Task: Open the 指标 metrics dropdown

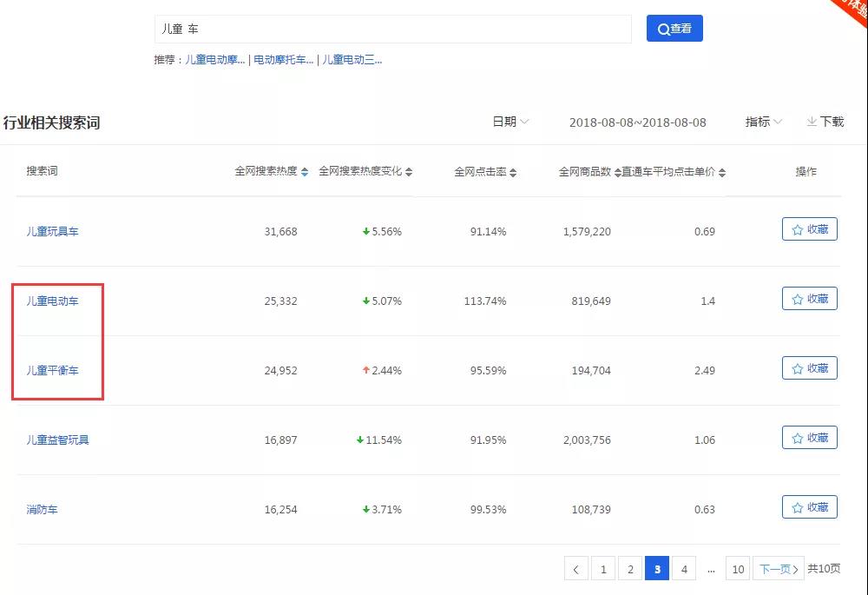Action: coord(762,122)
